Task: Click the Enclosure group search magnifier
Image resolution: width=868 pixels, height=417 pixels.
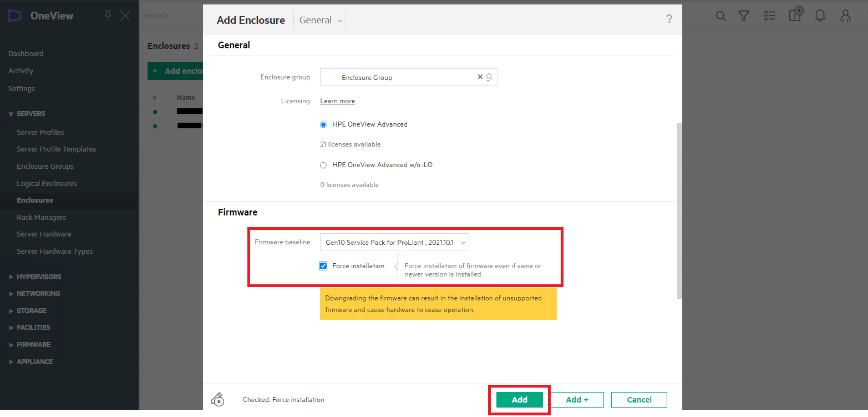Action: click(490, 77)
